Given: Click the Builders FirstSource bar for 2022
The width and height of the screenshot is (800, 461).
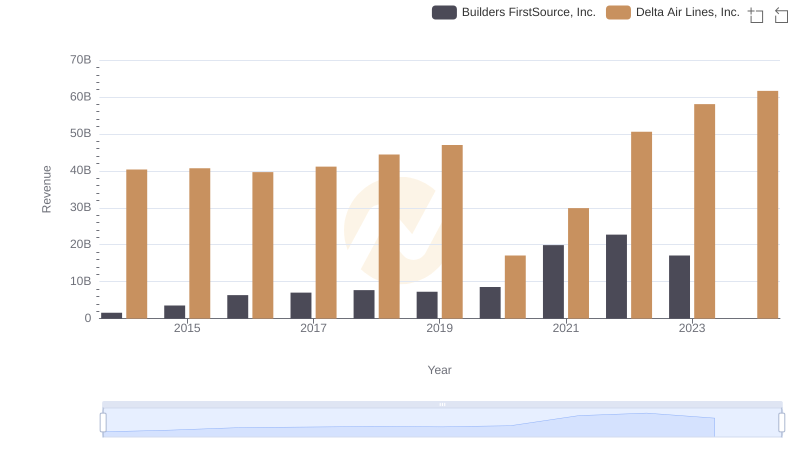Looking at the screenshot, I should point(616,276).
